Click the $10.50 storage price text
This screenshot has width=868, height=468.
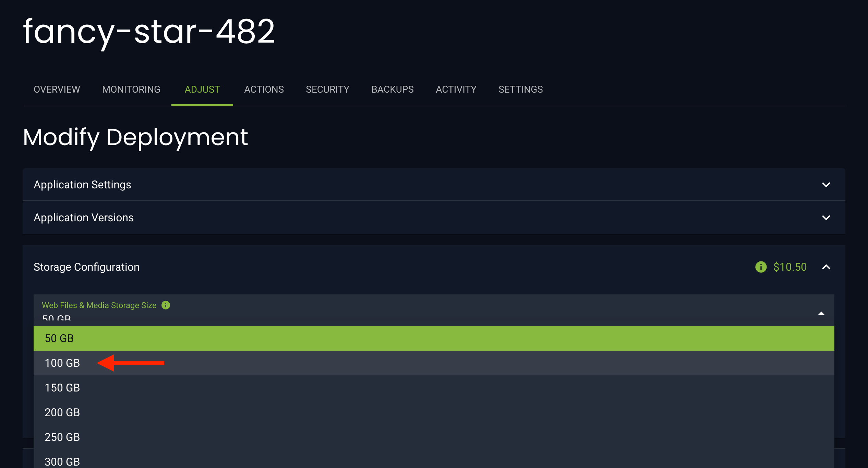coord(790,267)
